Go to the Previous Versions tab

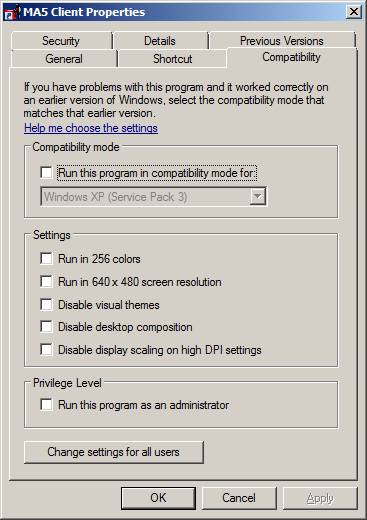(x=282, y=41)
